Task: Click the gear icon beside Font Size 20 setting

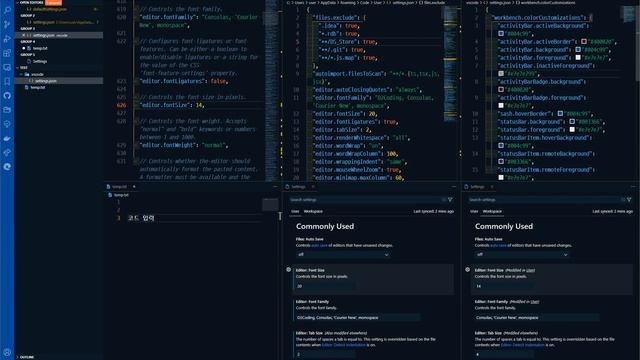Action: point(289,270)
